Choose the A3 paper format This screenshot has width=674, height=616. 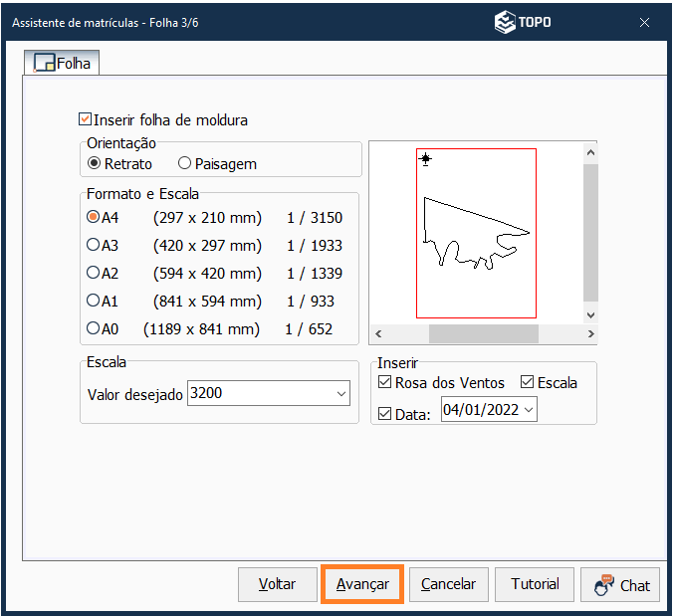point(94,245)
